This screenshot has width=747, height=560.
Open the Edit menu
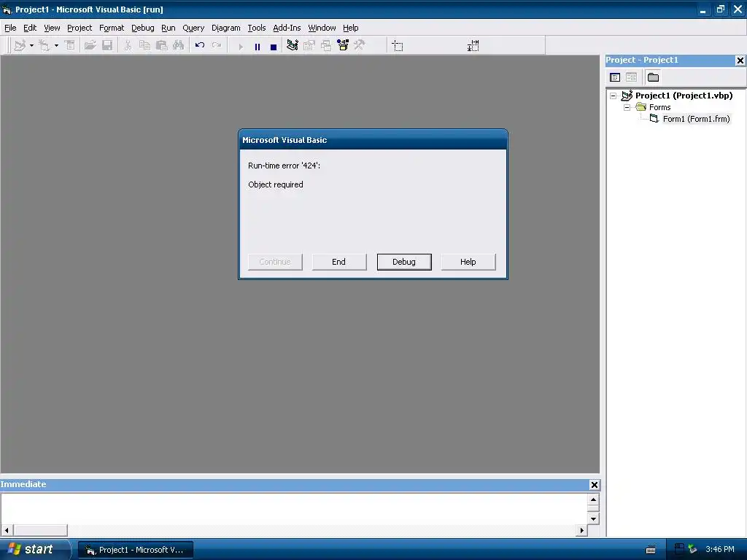pos(30,28)
